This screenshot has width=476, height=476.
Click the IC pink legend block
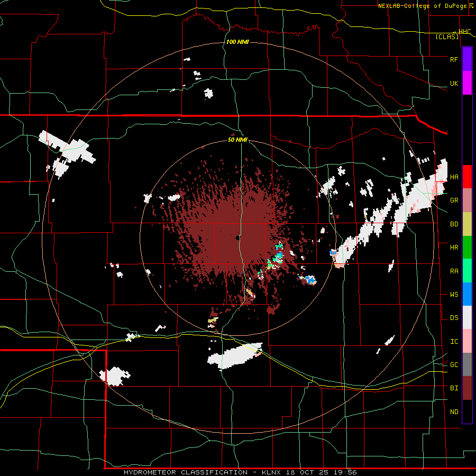pyautogui.click(x=467, y=341)
